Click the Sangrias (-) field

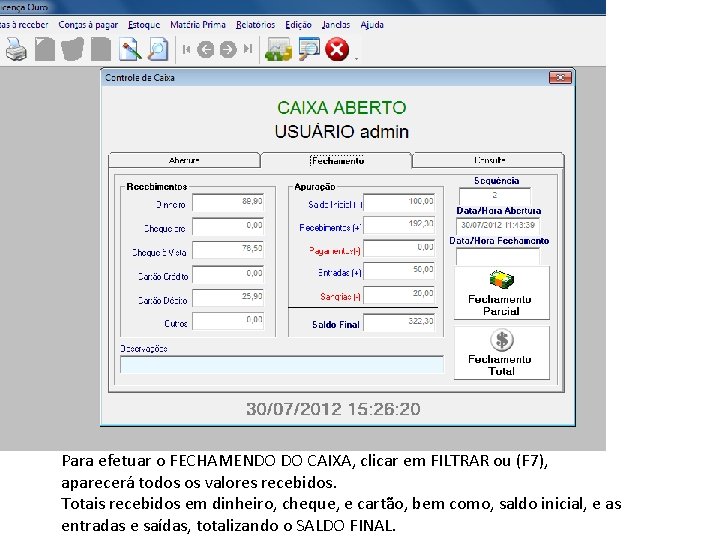[399, 294]
